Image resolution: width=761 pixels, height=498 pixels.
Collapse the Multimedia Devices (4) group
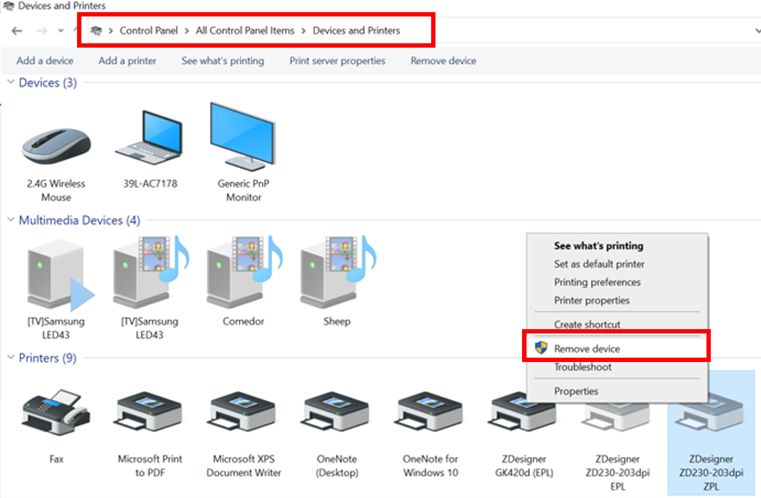[11, 220]
